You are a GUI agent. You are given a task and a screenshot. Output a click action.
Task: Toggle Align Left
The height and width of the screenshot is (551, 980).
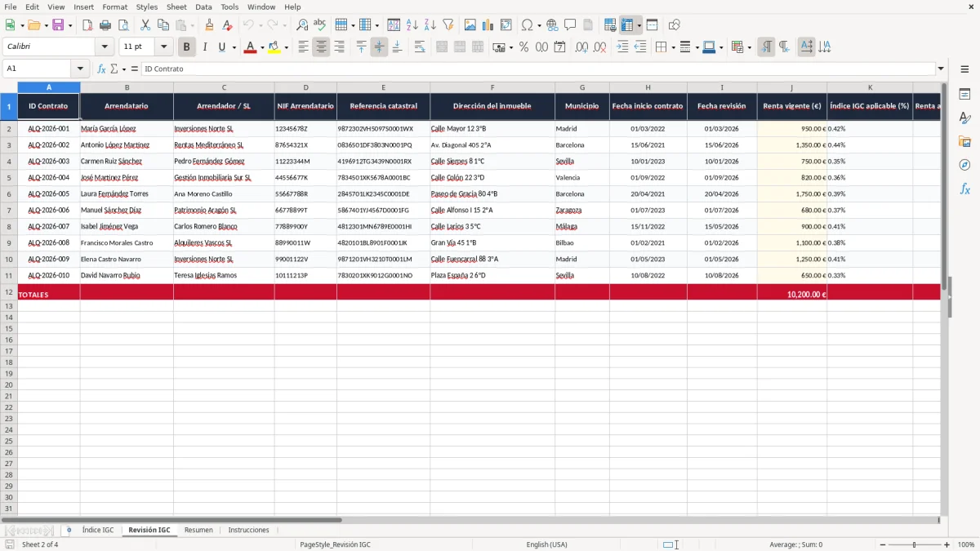303,47
